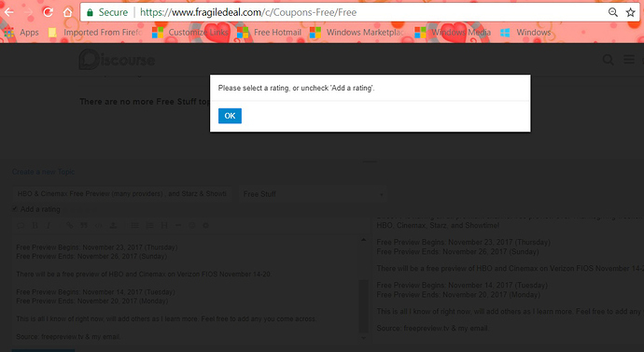Reload the page with browser refresh icon
This screenshot has width=644, height=352.
[x=48, y=12]
